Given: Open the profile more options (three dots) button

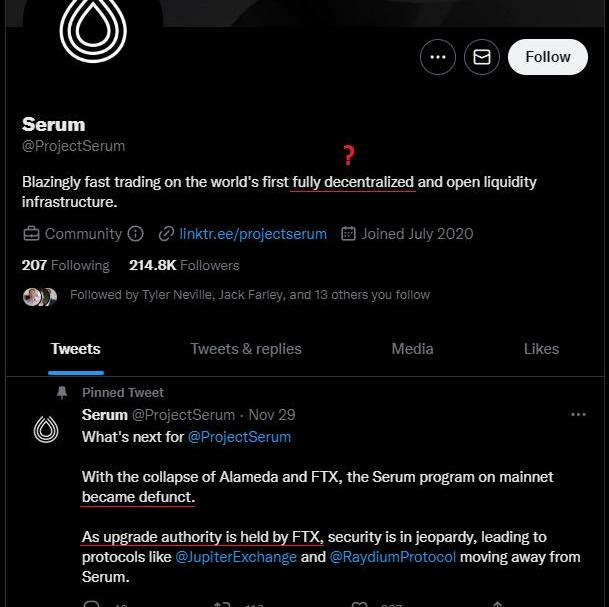Looking at the screenshot, I should (438, 57).
